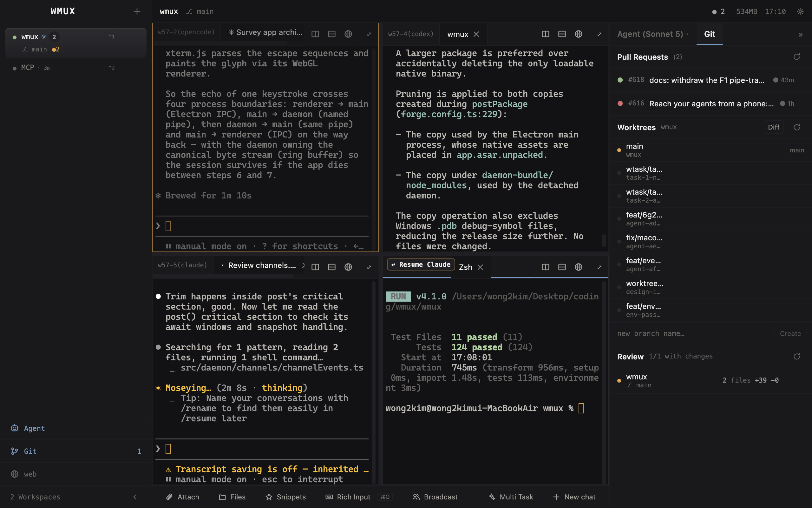The image size is (812, 508).
Task: Split the w57-4 codex pane vertically
Action: pyautogui.click(x=545, y=34)
